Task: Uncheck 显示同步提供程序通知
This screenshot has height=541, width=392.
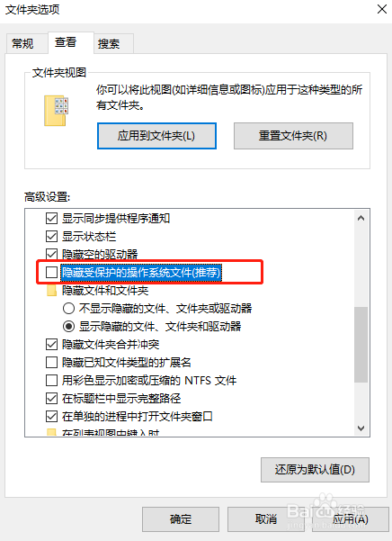Action: 51,218
